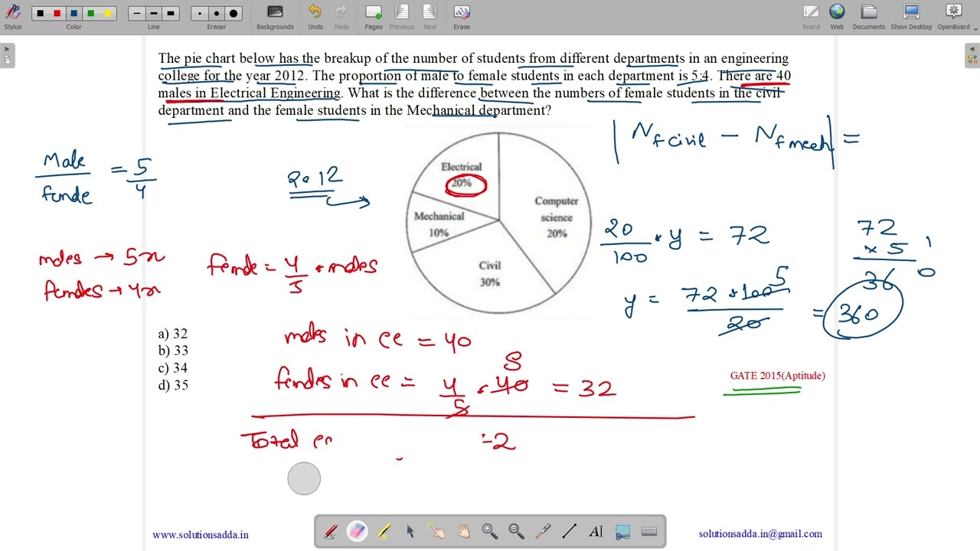Screen dimensions: 980x551
Task: Switch to Board mode
Action: tap(811, 16)
